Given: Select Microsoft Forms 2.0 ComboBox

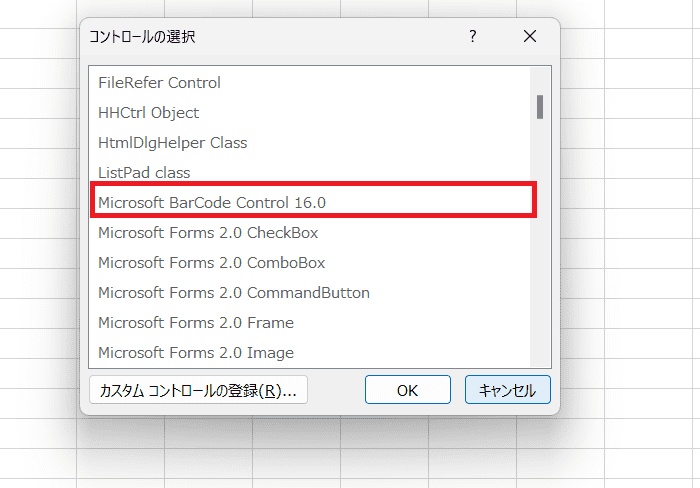Looking at the screenshot, I should [x=211, y=262].
